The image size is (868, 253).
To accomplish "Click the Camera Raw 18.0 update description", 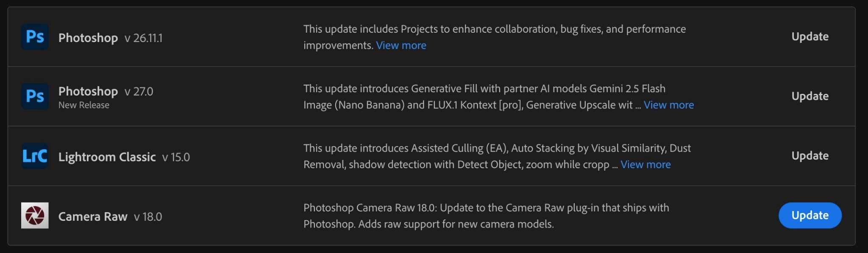I will 486,216.
